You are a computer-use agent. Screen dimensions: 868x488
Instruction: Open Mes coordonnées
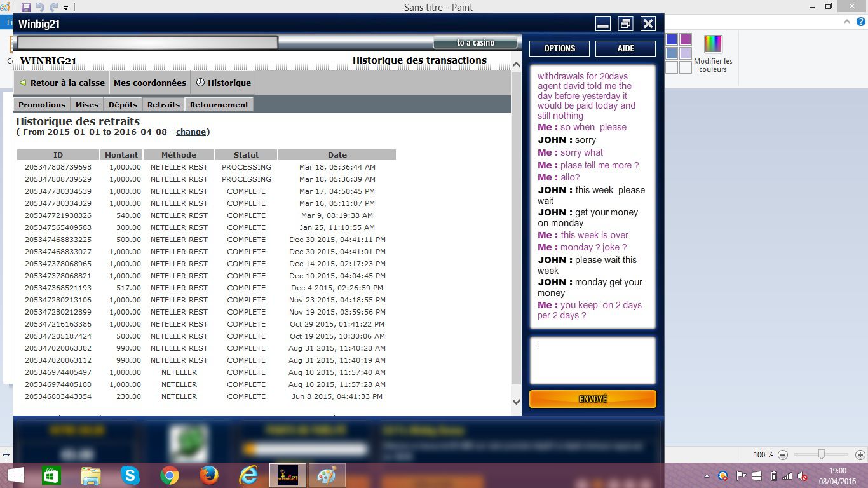pyautogui.click(x=150, y=83)
